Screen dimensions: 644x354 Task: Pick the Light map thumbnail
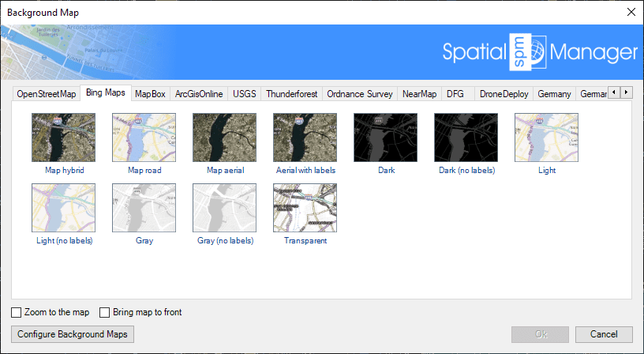pyautogui.click(x=547, y=137)
